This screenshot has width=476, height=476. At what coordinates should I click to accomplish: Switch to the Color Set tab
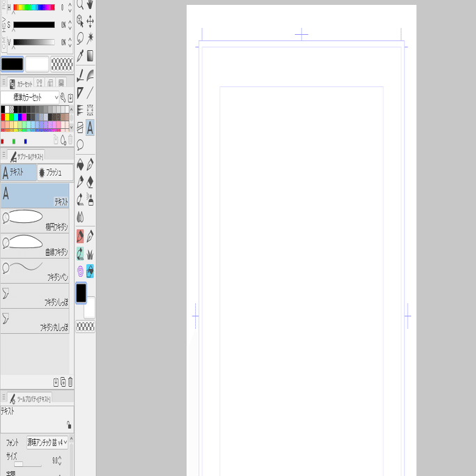[20, 83]
